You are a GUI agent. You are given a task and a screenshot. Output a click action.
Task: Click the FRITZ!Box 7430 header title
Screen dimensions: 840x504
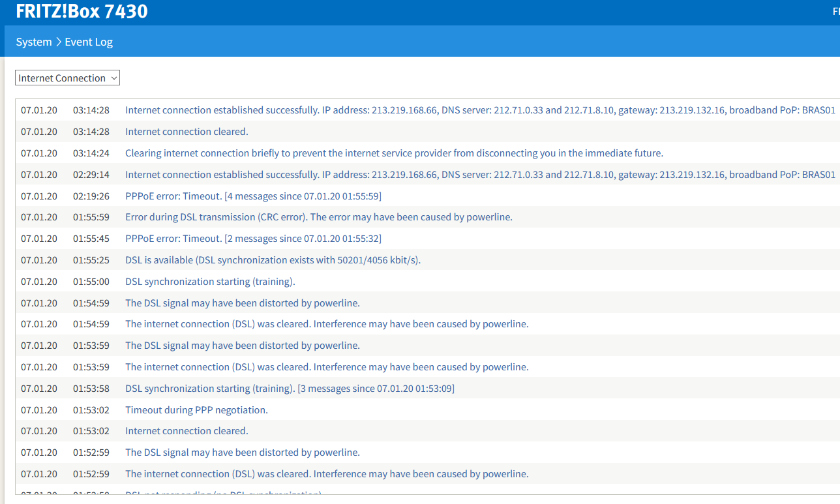pos(82,11)
